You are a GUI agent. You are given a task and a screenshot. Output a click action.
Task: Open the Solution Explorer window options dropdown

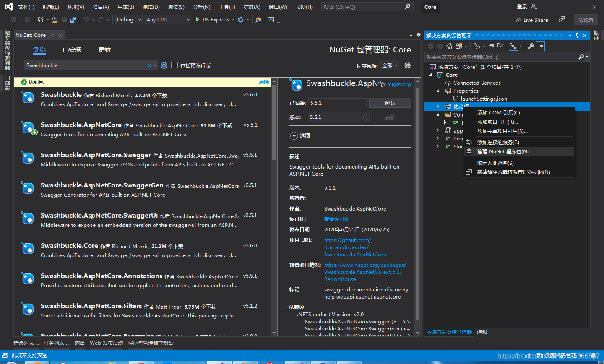point(570,36)
